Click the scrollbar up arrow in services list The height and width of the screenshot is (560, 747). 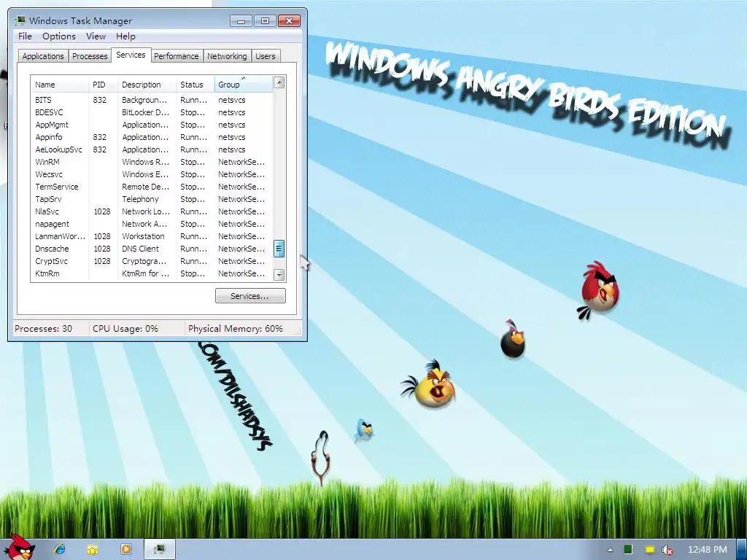279,82
